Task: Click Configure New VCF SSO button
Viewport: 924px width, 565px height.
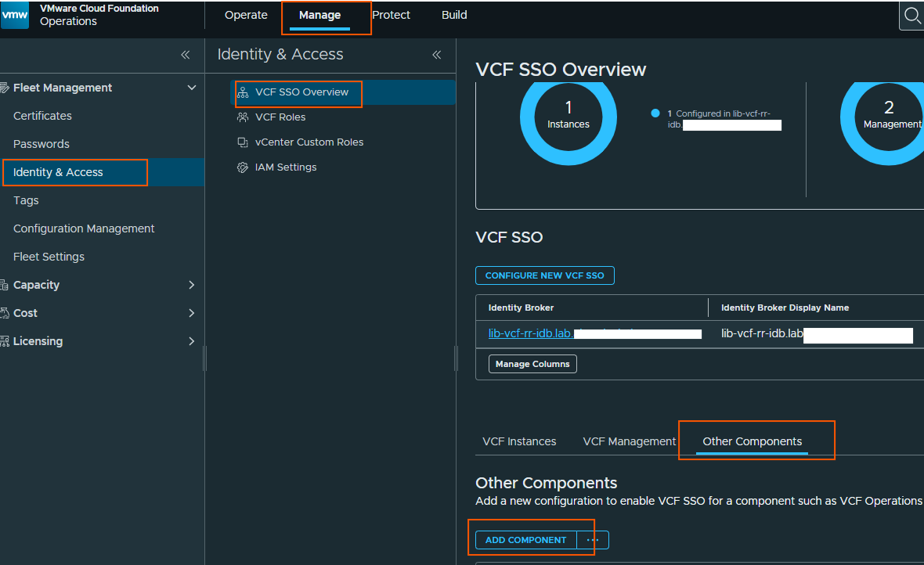Action: [544, 275]
